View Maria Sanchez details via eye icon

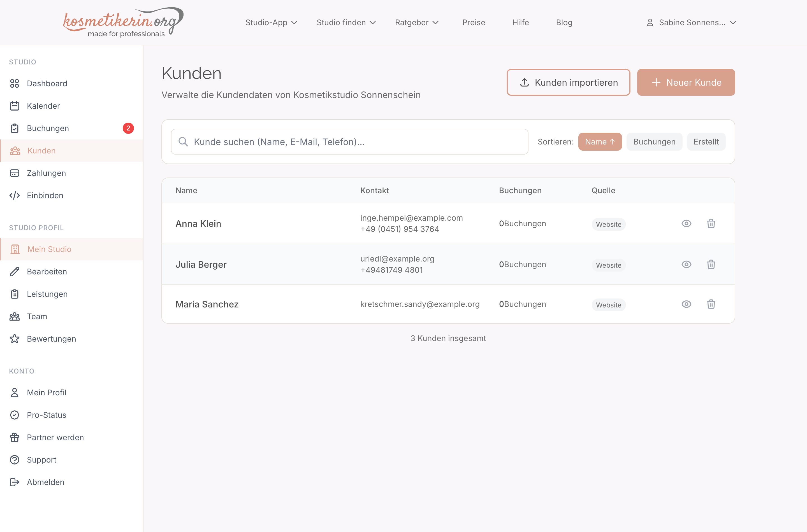point(686,304)
